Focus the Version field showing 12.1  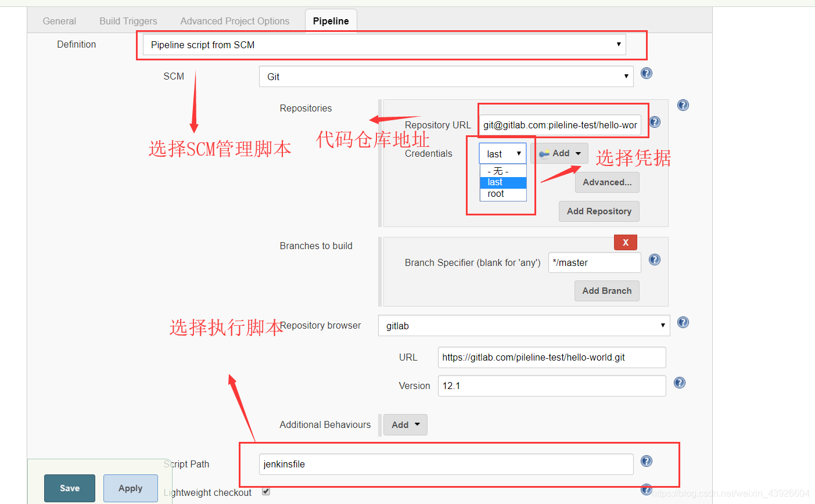click(552, 386)
